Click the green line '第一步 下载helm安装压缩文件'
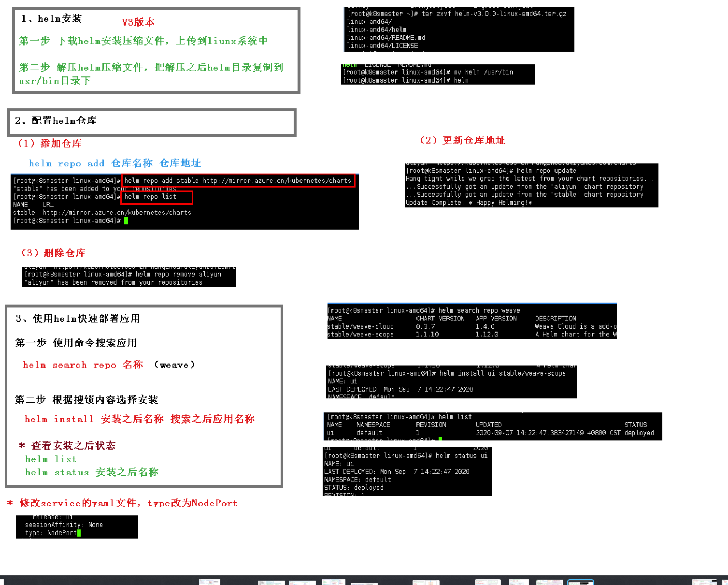728x585 pixels. (x=143, y=41)
